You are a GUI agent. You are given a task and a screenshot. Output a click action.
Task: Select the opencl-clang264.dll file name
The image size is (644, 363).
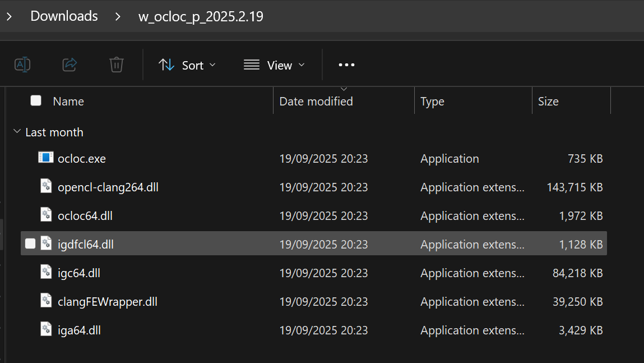coord(108,187)
